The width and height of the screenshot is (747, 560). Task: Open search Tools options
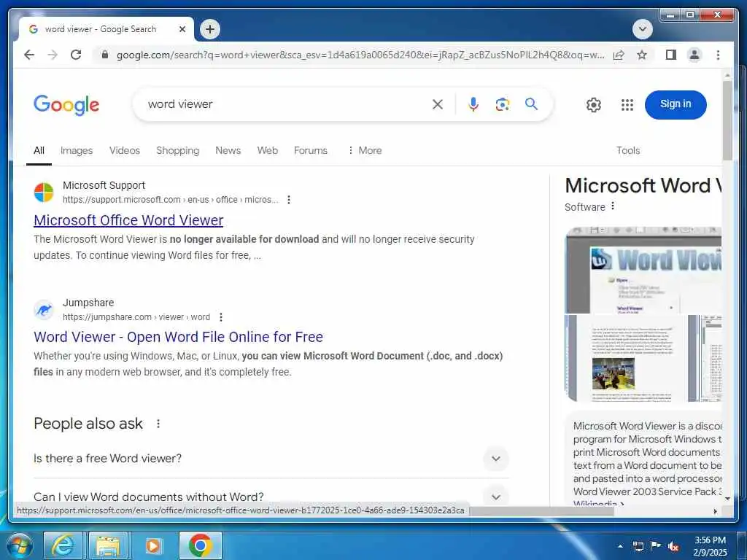coord(628,150)
